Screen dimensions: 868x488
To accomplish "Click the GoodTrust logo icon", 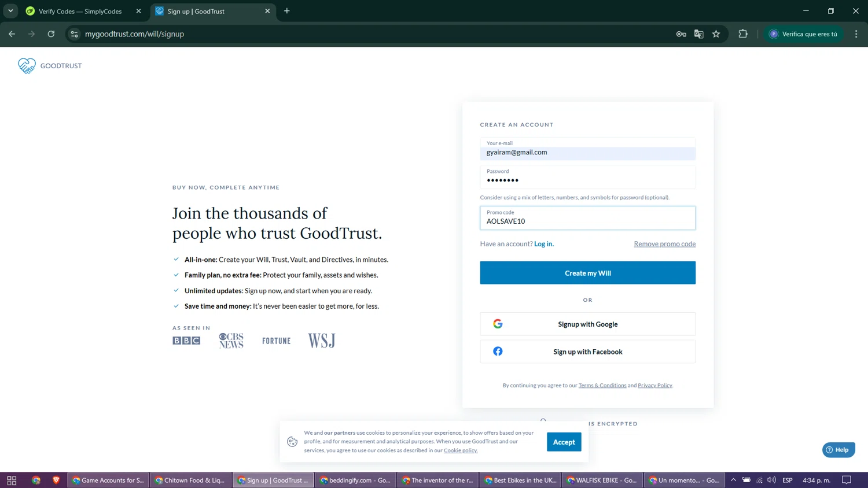I will click(x=27, y=65).
